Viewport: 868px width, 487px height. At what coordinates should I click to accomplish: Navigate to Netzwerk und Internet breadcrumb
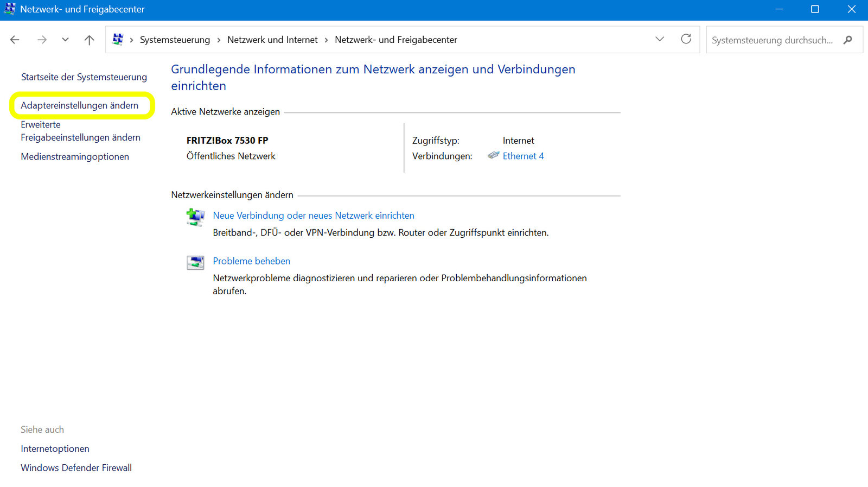point(272,40)
